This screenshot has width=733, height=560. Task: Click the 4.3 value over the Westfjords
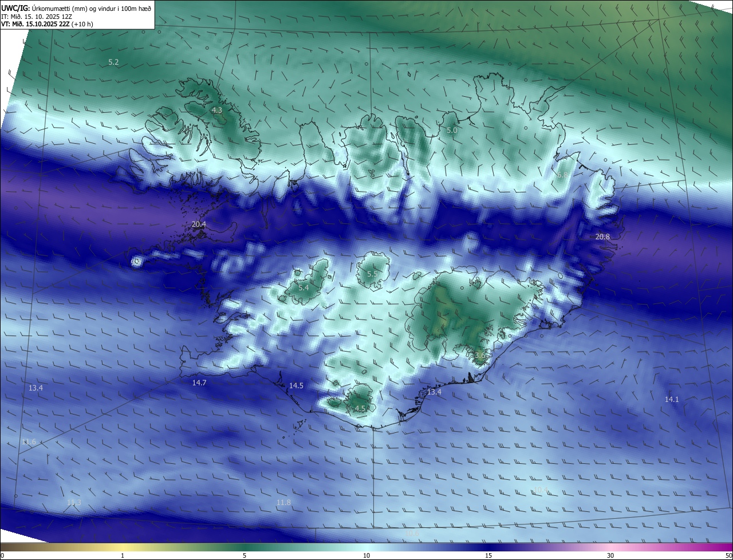(217, 110)
